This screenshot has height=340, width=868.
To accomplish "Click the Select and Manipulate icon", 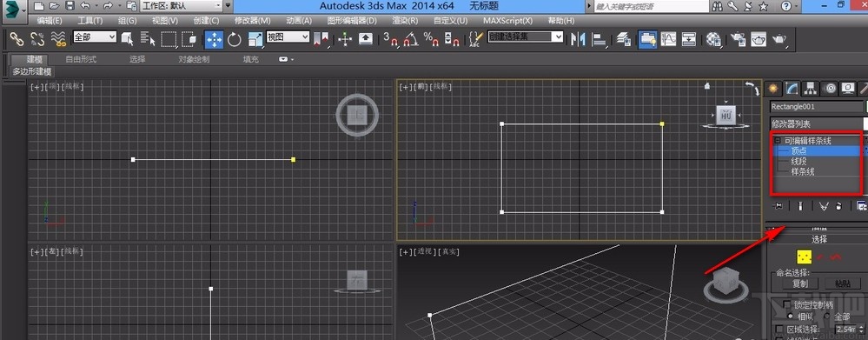I will pyautogui.click(x=345, y=39).
